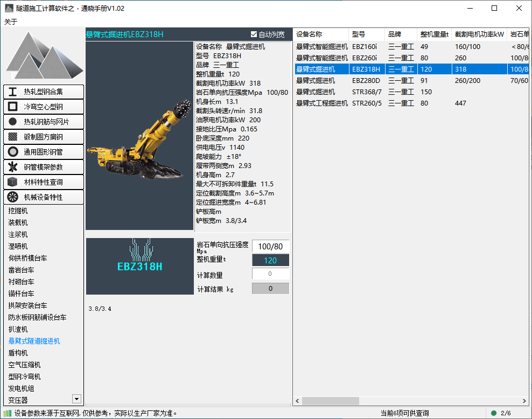Image resolution: width=532 pixels, height=419 pixels.
Task: Open the 材料特性查询 section
Action: pyautogui.click(x=44, y=182)
